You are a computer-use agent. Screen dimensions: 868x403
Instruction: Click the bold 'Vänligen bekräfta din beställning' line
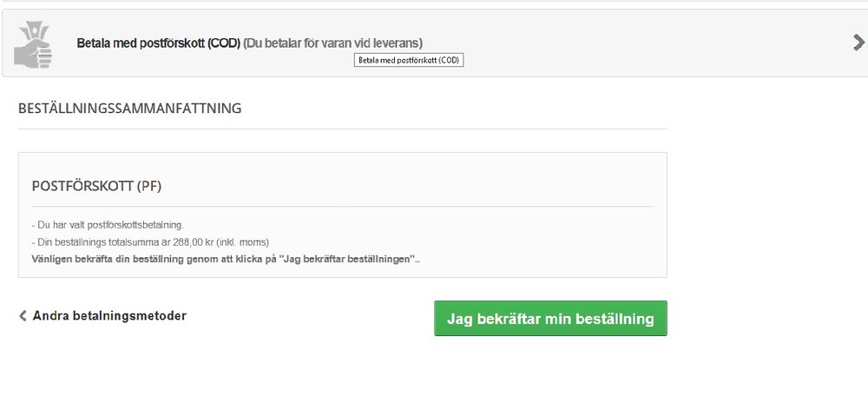pos(226,259)
